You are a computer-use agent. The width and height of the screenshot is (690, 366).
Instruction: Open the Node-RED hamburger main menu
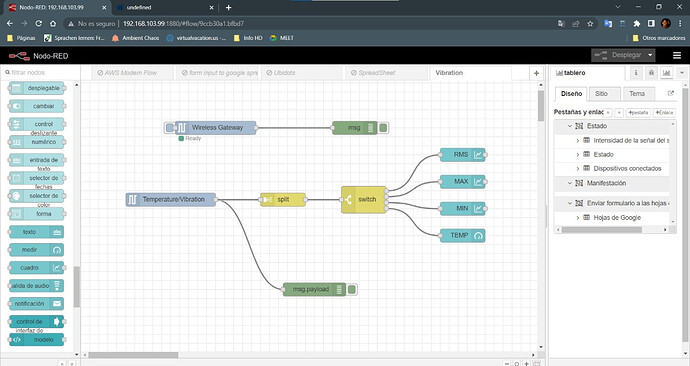coord(677,55)
